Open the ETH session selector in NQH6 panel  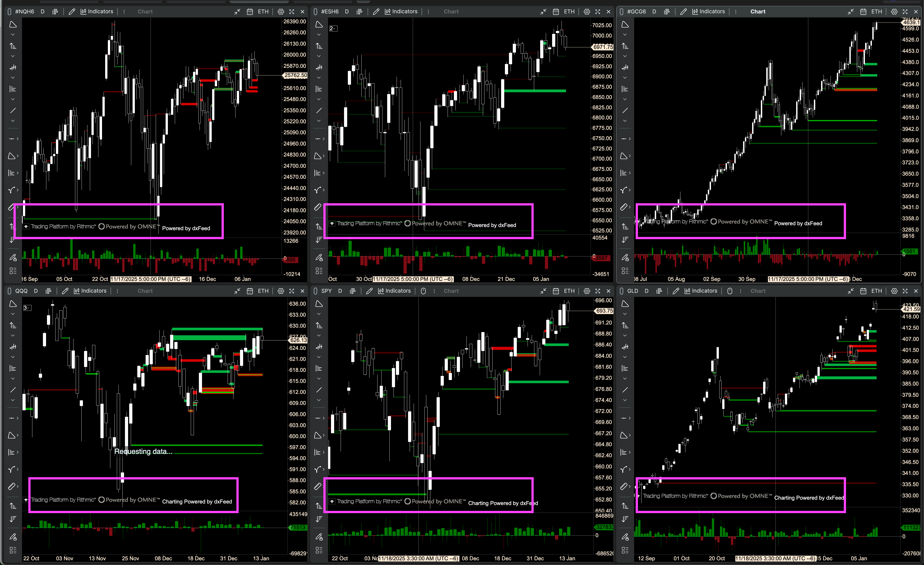pyautogui.click(x=263, y=12)
